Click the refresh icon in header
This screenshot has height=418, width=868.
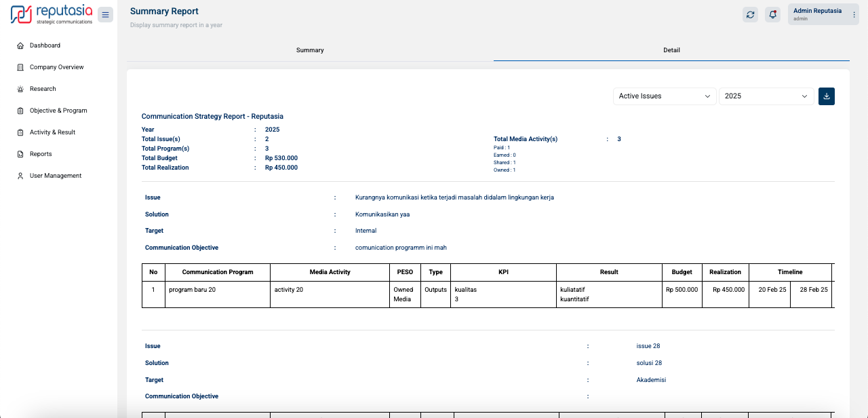pos(750,14)
